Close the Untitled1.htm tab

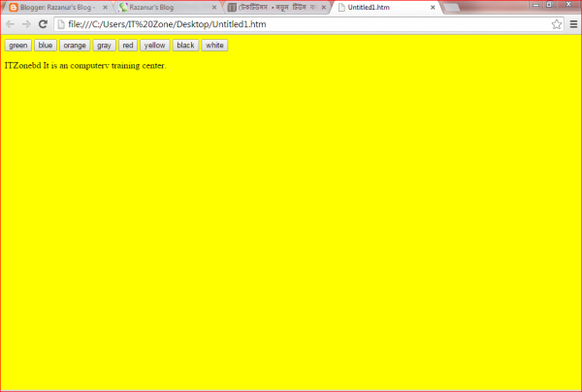point(433,8)
